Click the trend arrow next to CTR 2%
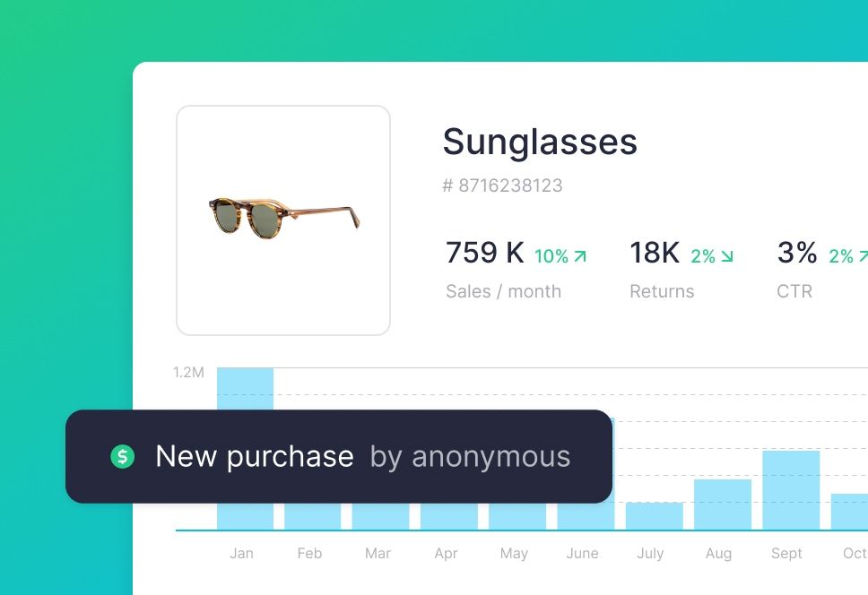Screen dimensions: 868x595 pos(862,255)
